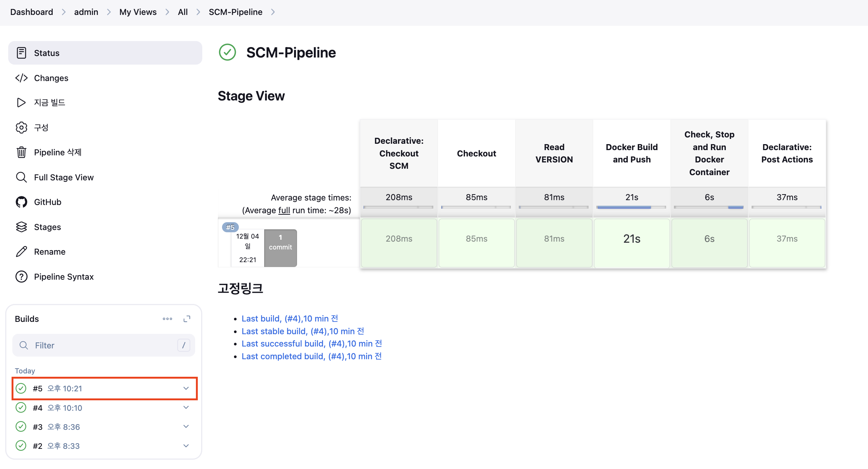
Task: Click the configure gear icon
Action: coord(21,127)
